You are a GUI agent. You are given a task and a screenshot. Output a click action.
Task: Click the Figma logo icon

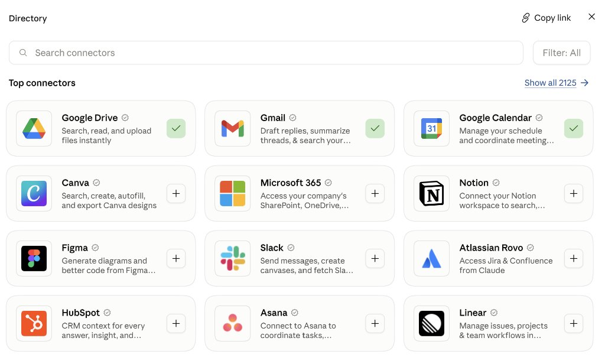(34, 258)
